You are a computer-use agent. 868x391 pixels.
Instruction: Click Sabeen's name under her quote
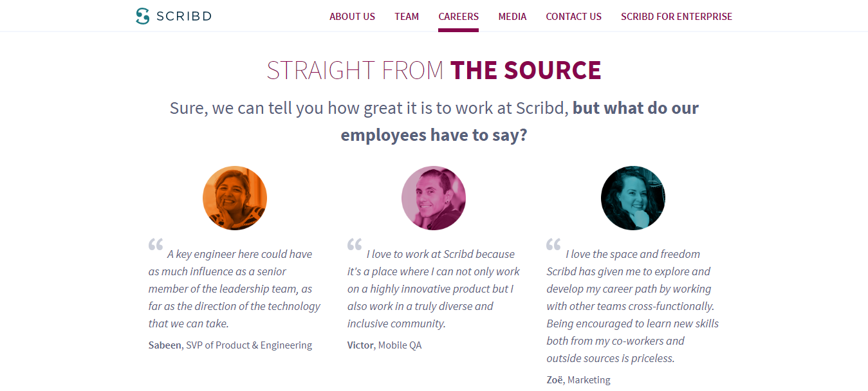pyautogui.click(x=165, y=345)
